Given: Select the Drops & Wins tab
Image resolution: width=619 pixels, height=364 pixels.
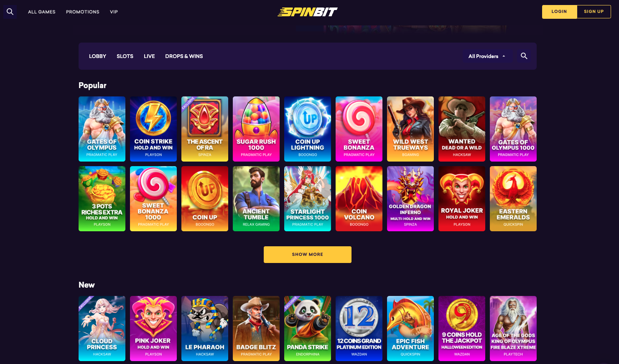Looking at the screenshot, I should (x=184, y=56).
